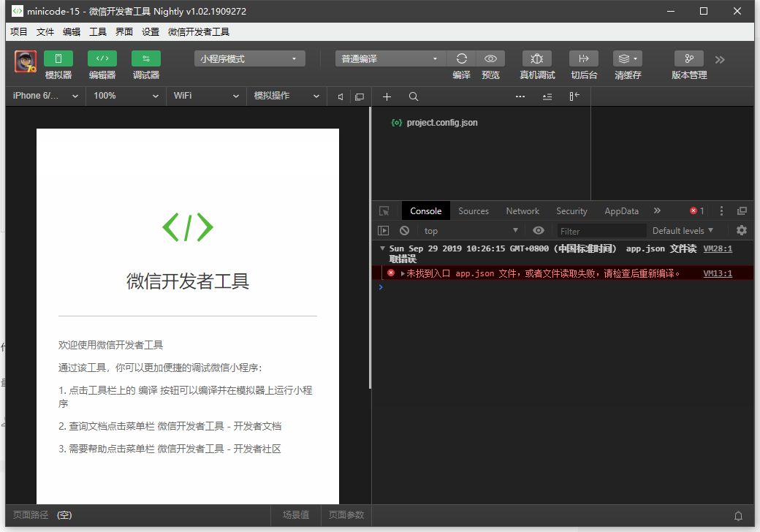Image resolution: width=760 pixels, height=532 pixels.
Task: Switch to the Sources tab
Action: [x=474, y=210]
